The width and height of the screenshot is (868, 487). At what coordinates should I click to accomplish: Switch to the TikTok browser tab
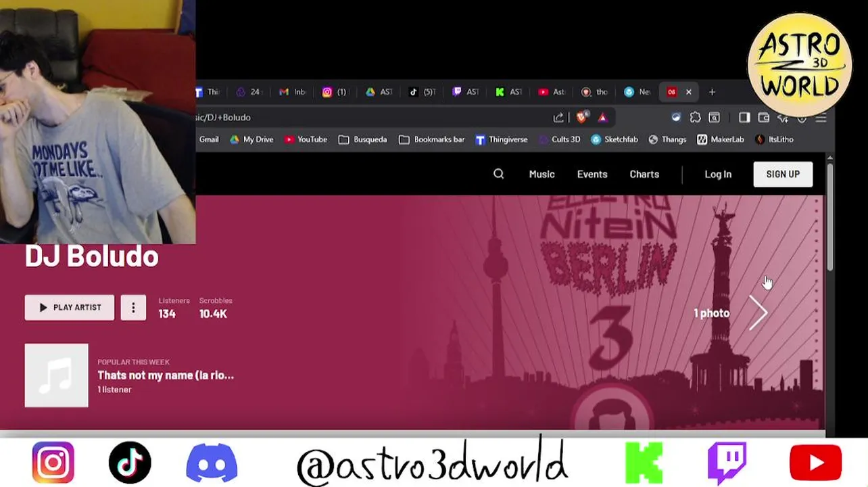pos(422,92)
